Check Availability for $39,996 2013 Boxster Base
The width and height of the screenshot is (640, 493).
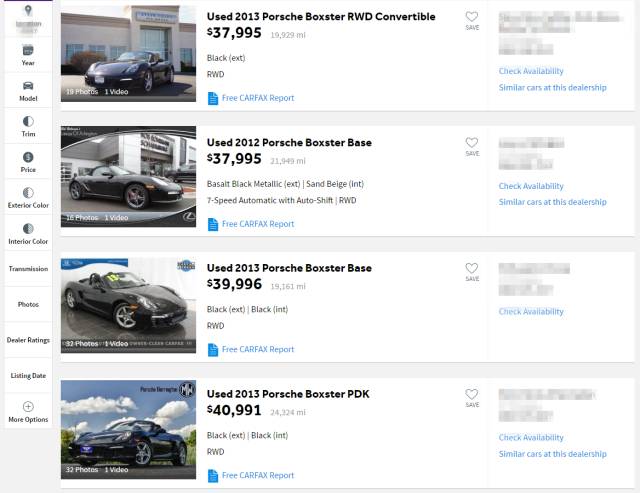click(531, 312)
